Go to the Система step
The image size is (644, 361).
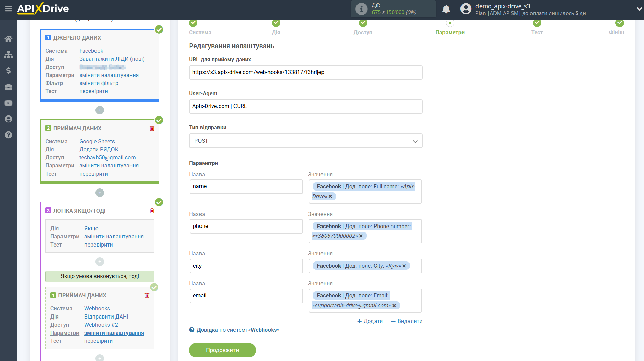200,32
